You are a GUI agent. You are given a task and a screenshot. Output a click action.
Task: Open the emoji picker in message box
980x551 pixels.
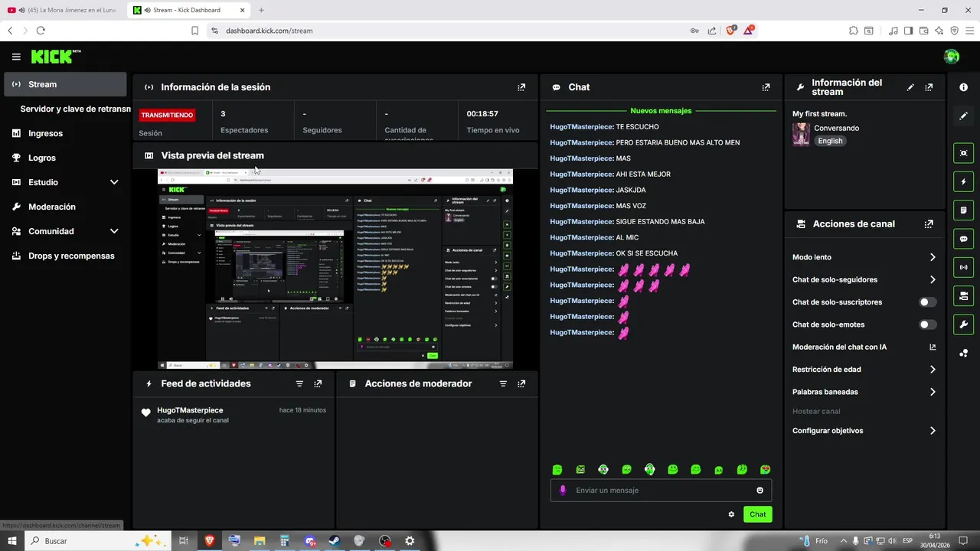coord(760,491)
